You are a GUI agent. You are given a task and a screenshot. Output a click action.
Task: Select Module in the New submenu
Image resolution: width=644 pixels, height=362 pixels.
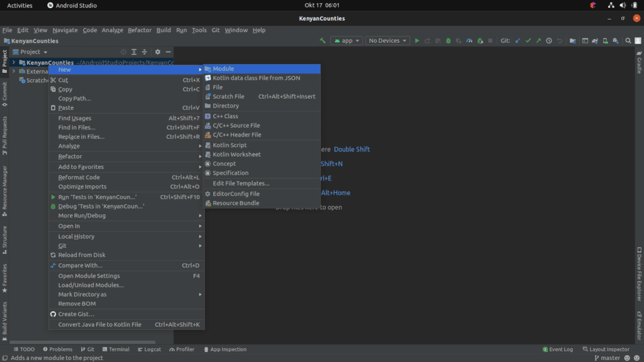tap(223, 69)
